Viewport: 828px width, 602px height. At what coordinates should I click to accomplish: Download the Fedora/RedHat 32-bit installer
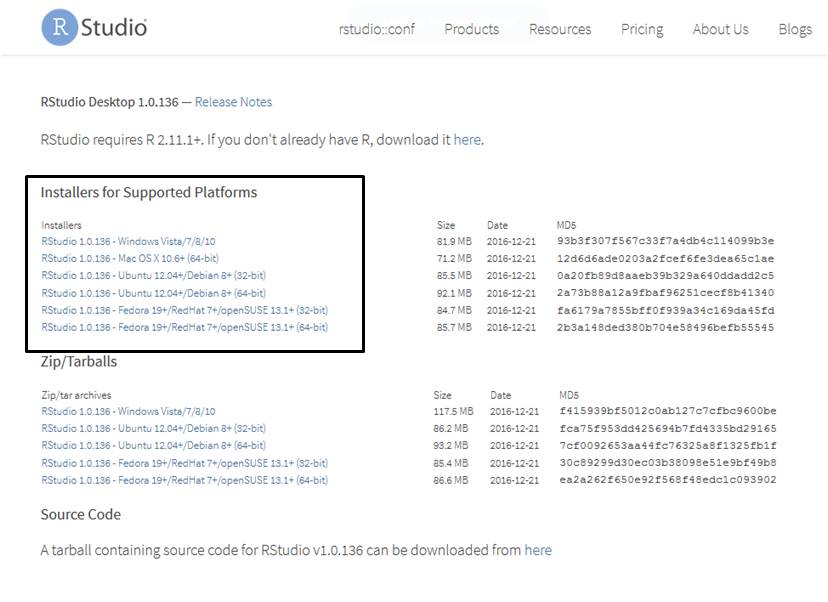pos(184,310)
